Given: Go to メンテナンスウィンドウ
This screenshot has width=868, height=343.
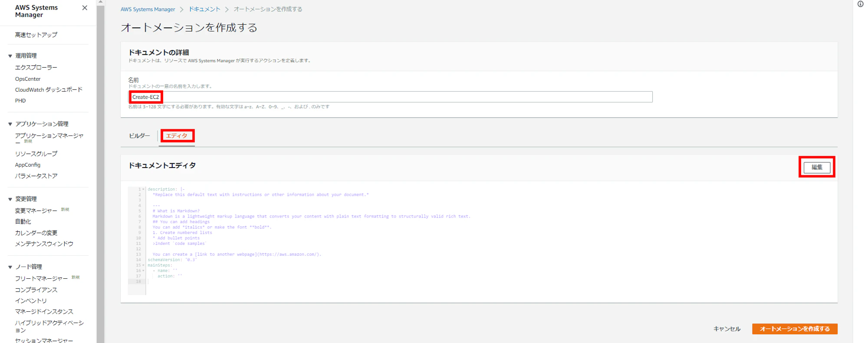Looking at the screenshot, I should 44,244.
